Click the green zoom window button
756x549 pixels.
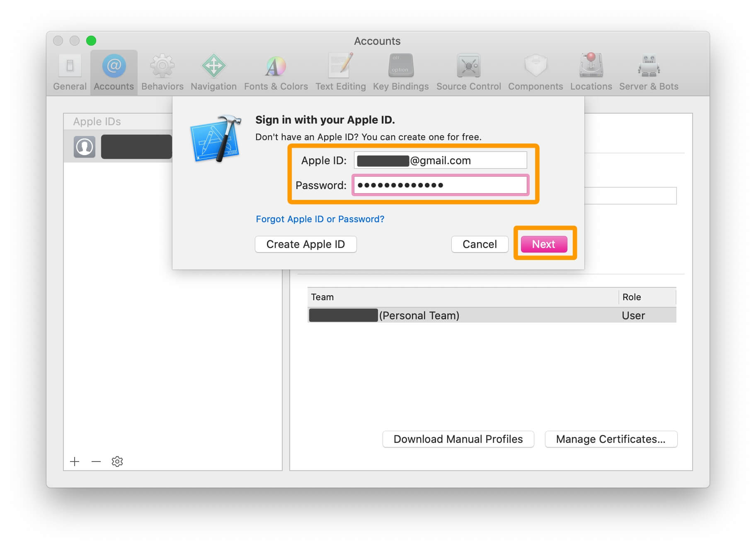[91, 41]
